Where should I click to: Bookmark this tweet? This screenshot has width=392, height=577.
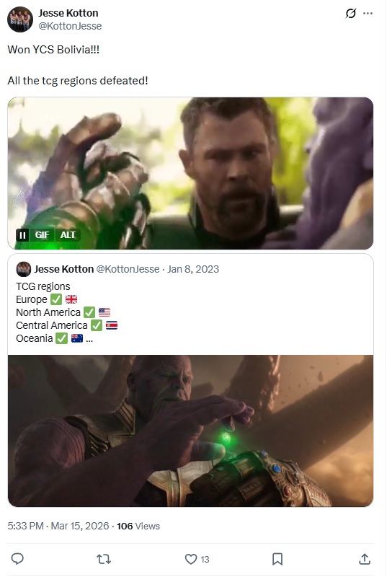pyautogui.click(x=277, y=560)
